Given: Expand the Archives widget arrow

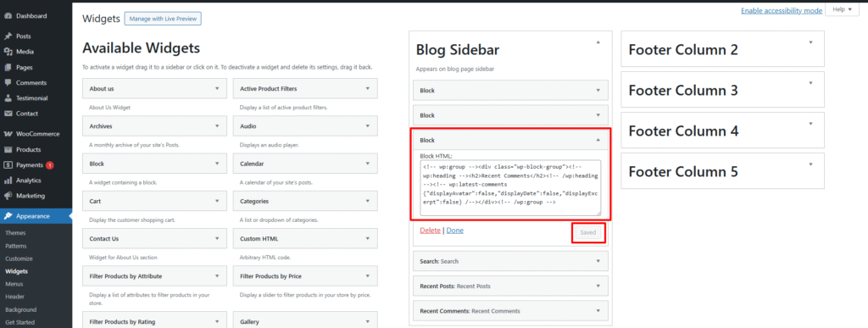Looking at the screenshot, I should [217, 126].
